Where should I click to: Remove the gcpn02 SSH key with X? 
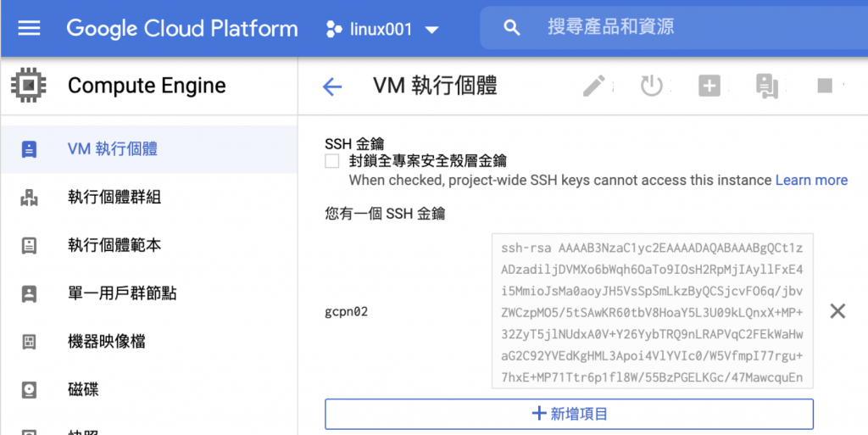tap(837, 311)
